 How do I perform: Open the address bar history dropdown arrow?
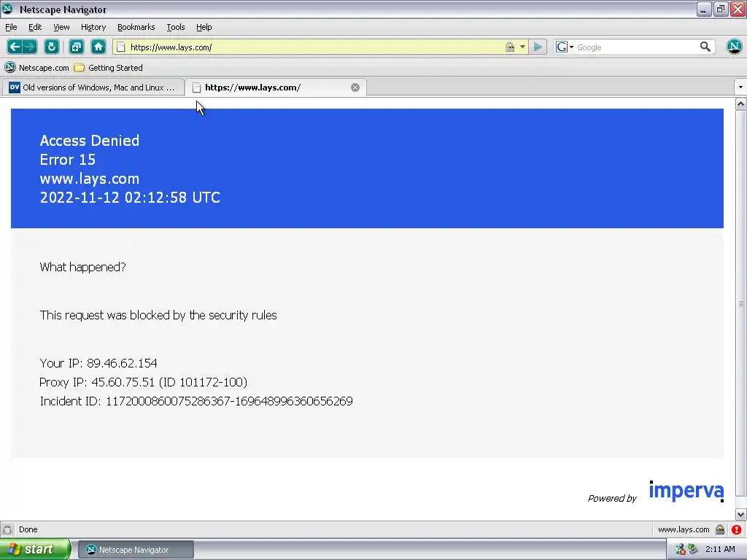tap(522, 47)
